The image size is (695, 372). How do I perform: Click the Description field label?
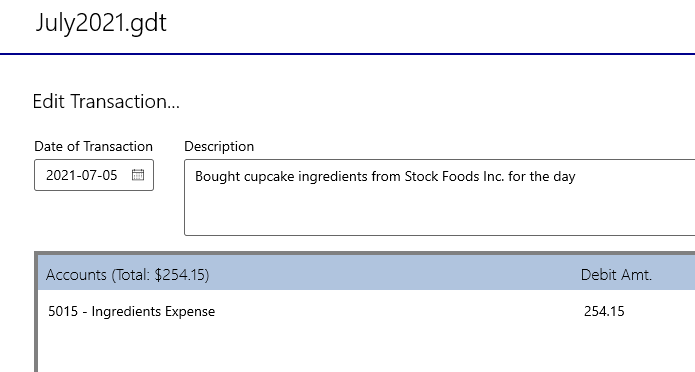click(x=219, y=146)
